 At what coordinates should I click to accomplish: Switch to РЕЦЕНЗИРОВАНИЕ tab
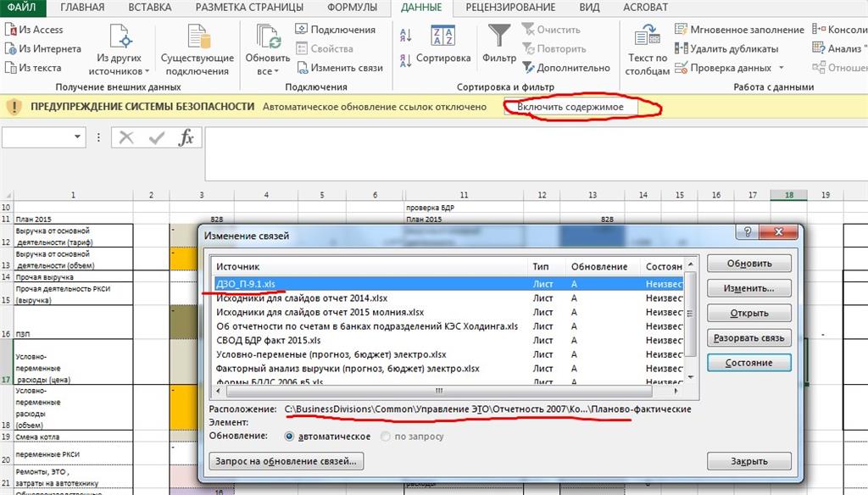click(x=510, y=7)
